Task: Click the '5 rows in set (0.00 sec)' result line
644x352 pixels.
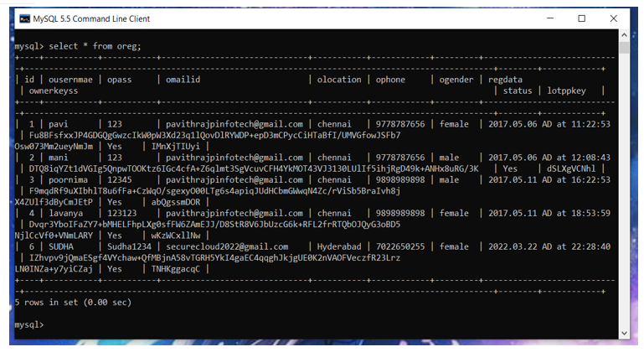Action: (x=73, y=303)
